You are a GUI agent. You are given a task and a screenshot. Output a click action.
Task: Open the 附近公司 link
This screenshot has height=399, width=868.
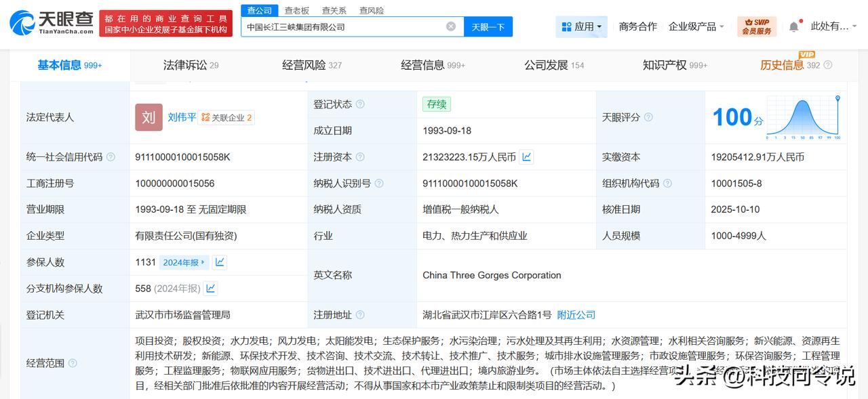(576, 315)
